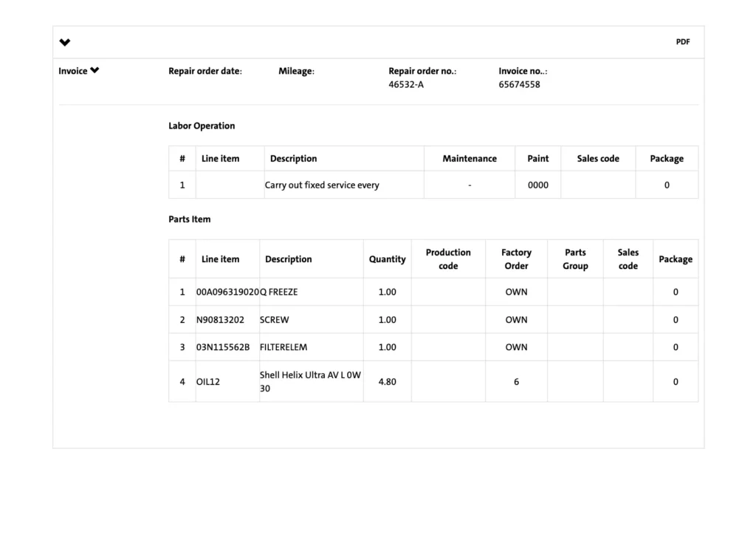Click the Production code column header

[448, 259]
